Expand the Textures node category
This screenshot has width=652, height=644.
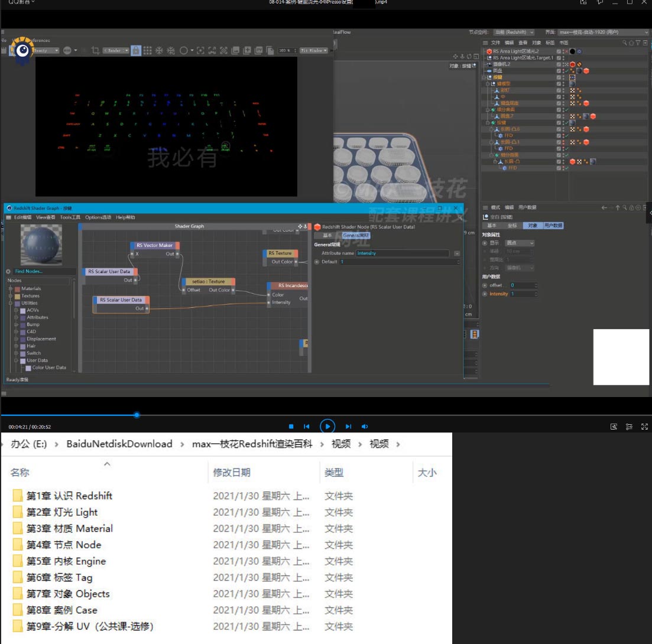[11, 296]
